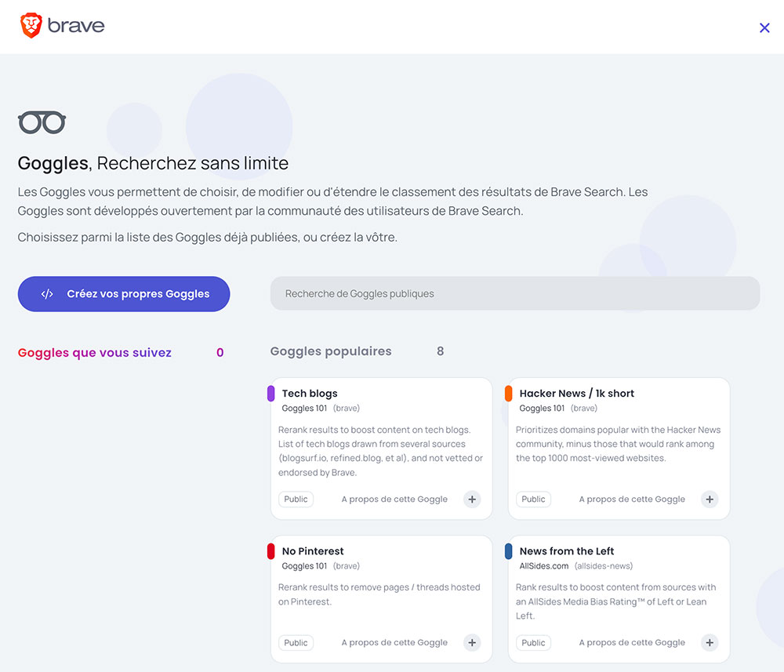
Task: Click Goggles 101 author on Hacker News
Action: [x=542, y=408]
